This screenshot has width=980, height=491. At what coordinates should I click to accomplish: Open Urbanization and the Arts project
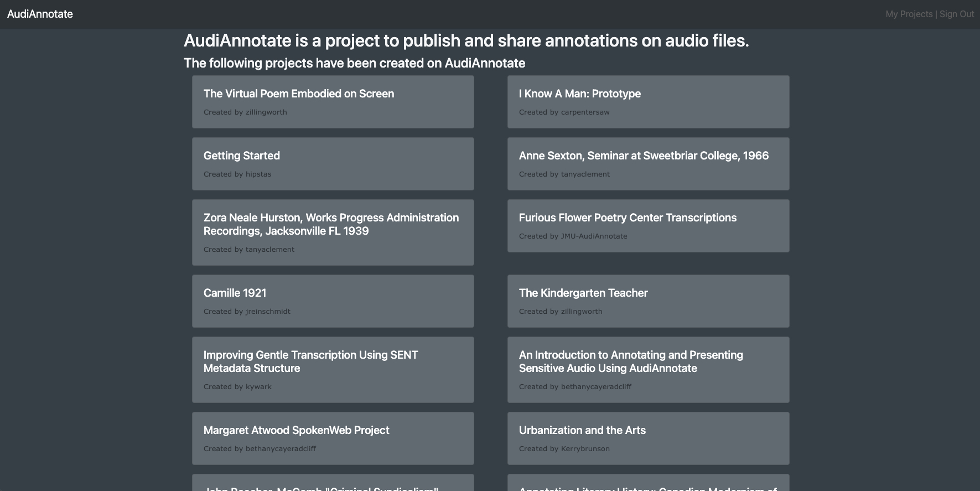click(x=582, y=430)
